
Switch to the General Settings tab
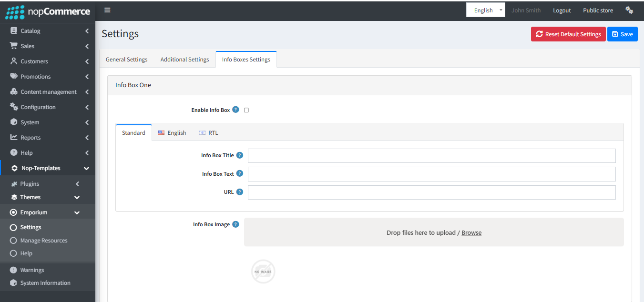click(127, 60)
